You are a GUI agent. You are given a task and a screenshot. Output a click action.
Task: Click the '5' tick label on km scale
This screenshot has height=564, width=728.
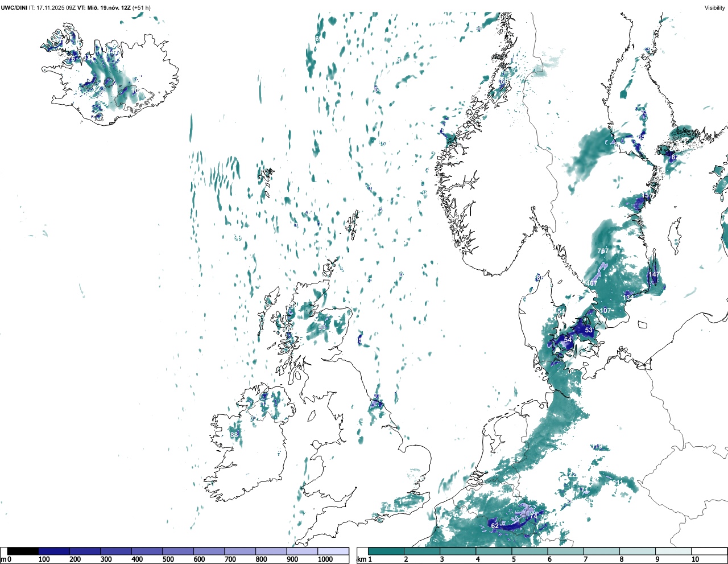click(513, 559)
